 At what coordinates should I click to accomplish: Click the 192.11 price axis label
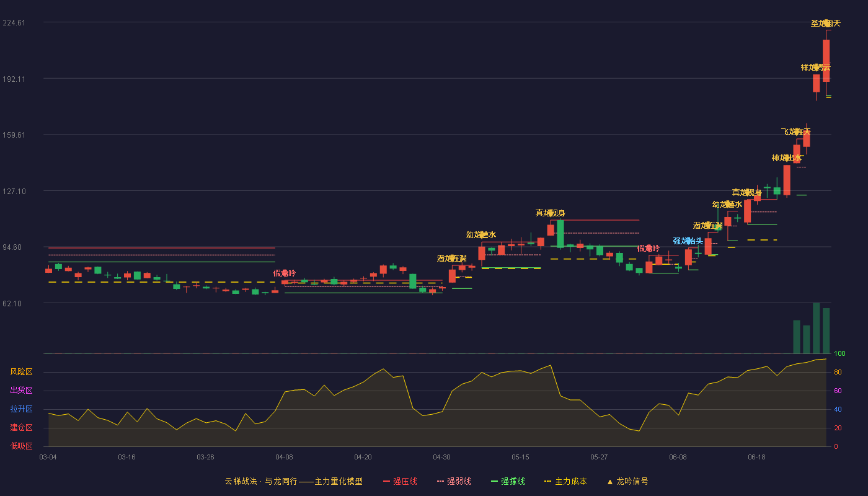[14, 79]
